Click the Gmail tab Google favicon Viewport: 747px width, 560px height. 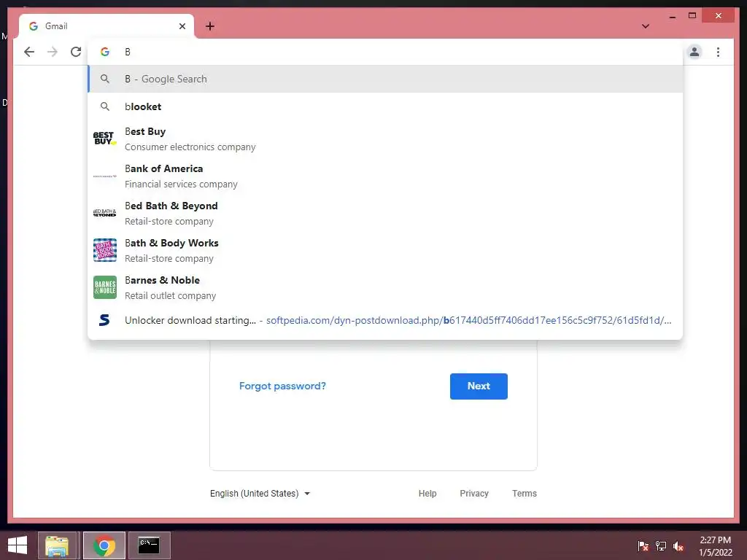click(x=34, y=26)
